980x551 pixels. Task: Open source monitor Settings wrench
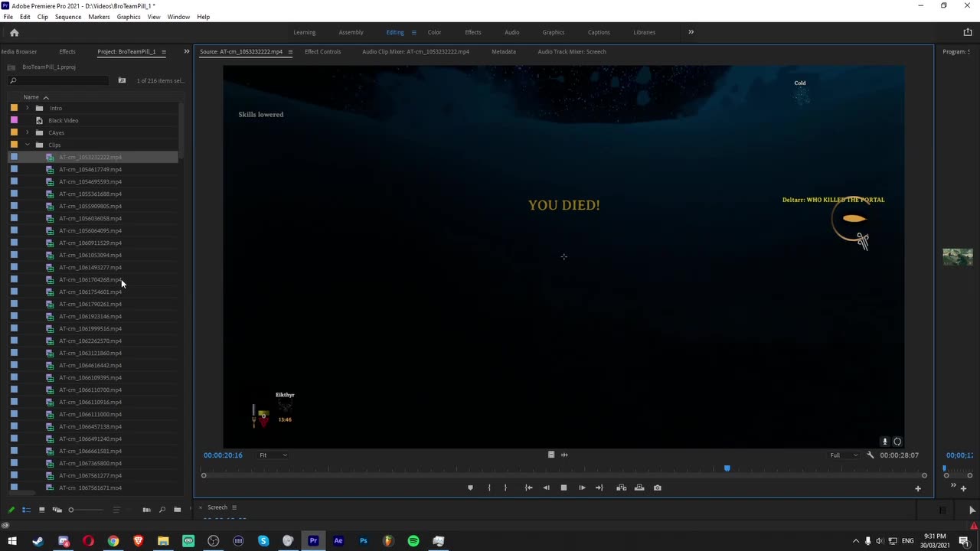pyautogui.click(x=870, y=455)
